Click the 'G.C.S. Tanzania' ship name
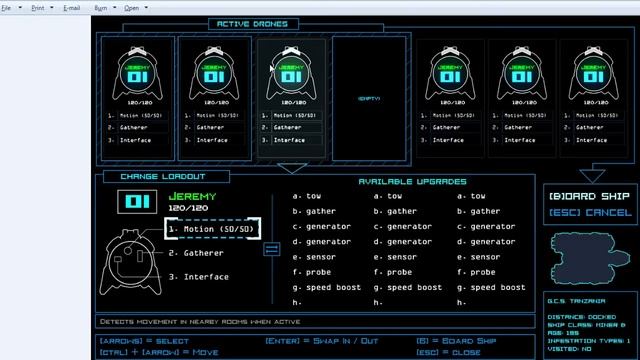Image resolution: width=640 pixels, height=360 pixels. click(x=576, y=301)
